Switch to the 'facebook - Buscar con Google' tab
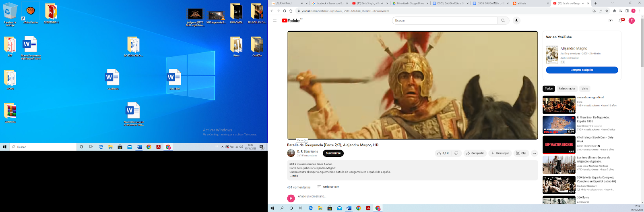 point(330,3)
